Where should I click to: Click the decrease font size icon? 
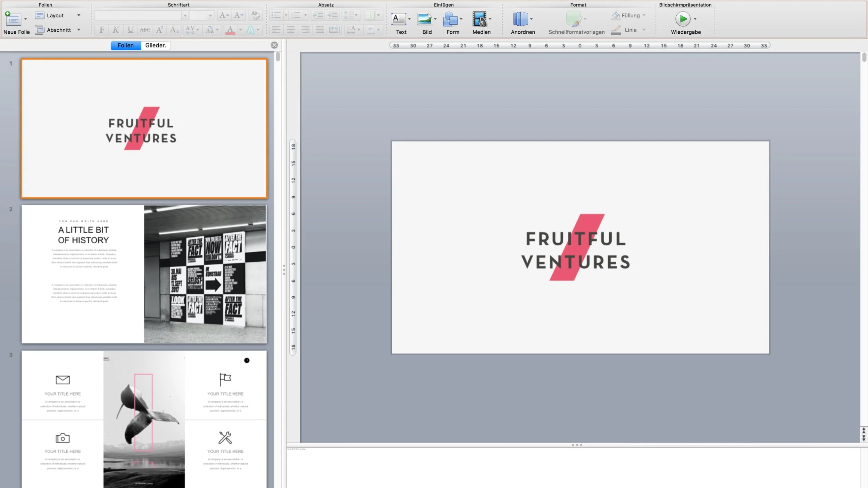pyautogui.click(x=239, y=15)
